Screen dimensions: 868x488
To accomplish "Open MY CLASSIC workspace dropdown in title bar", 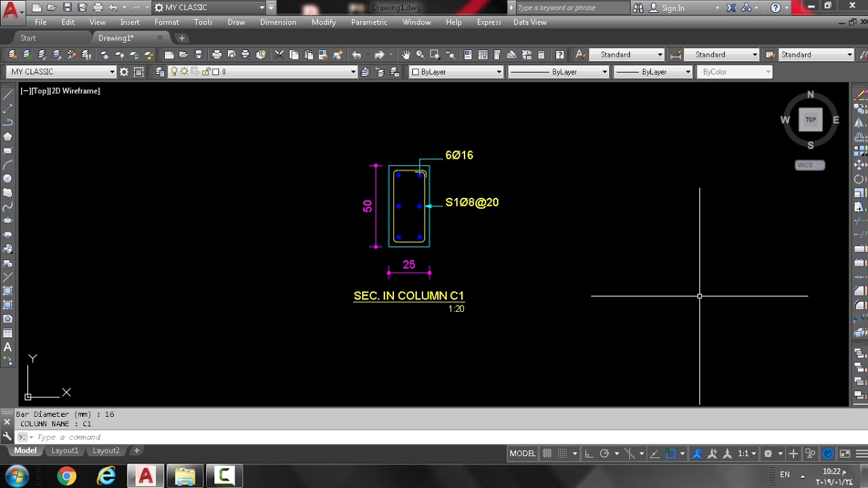I will tap(262, 7).
